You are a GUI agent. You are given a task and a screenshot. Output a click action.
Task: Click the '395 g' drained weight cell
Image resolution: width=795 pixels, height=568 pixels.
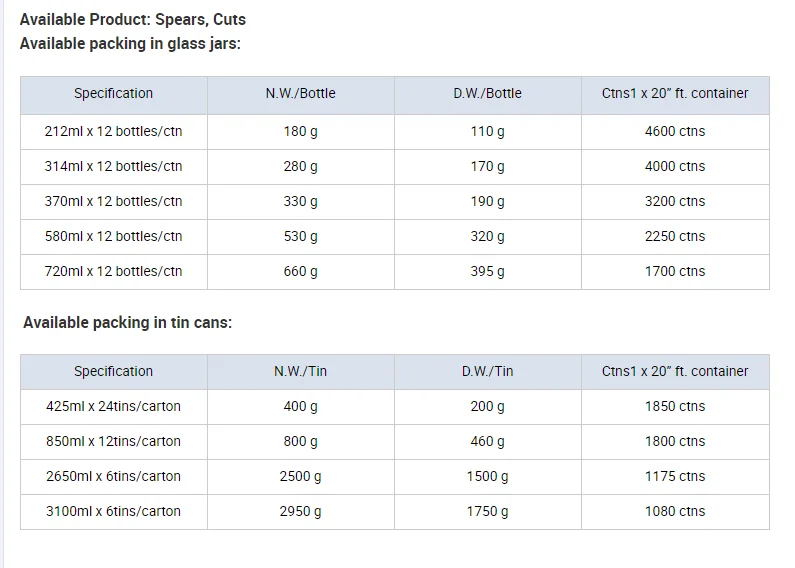tap(487, 271)
